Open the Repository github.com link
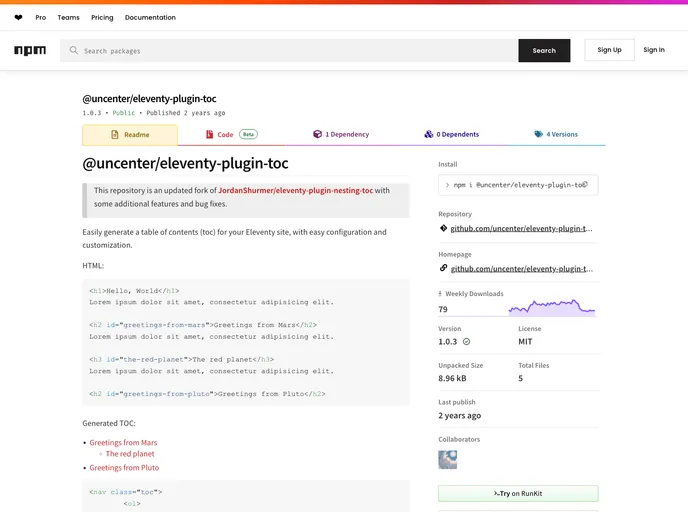The width and height of the screenshot is (688, 512). 521,229
